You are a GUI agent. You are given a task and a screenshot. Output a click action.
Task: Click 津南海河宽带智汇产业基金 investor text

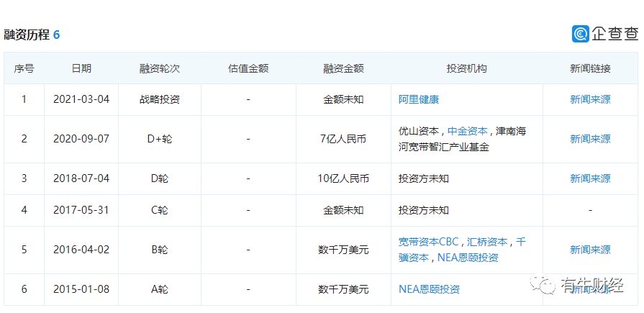point(462,139)
